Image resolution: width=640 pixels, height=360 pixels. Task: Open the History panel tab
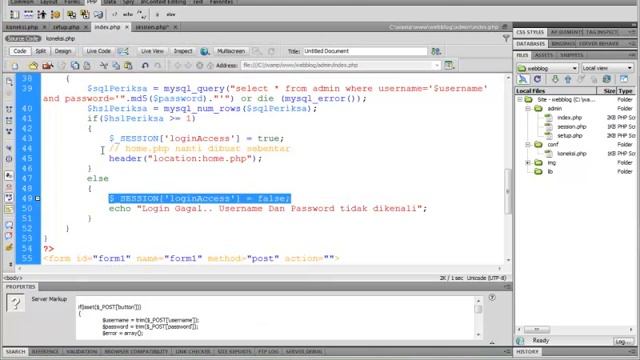(527, 351)
